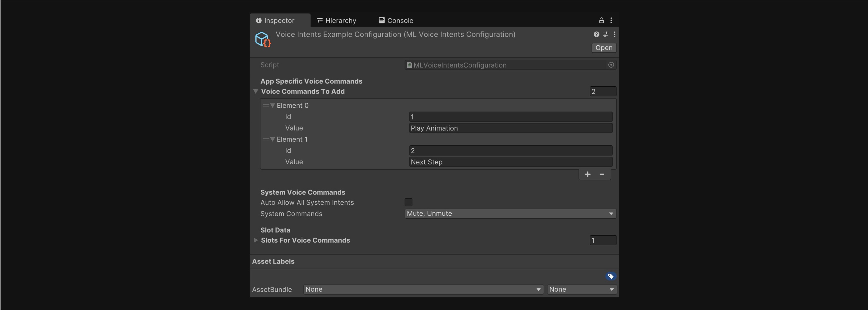
Task: Click the Play Animation value field
Action: click(510, 128)
